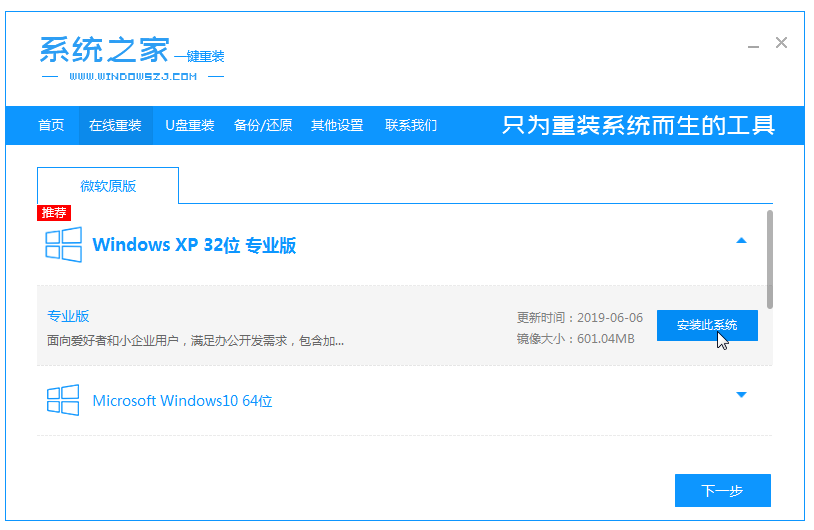Click the 镜像大小：601.04MB text

click(576, 339)
